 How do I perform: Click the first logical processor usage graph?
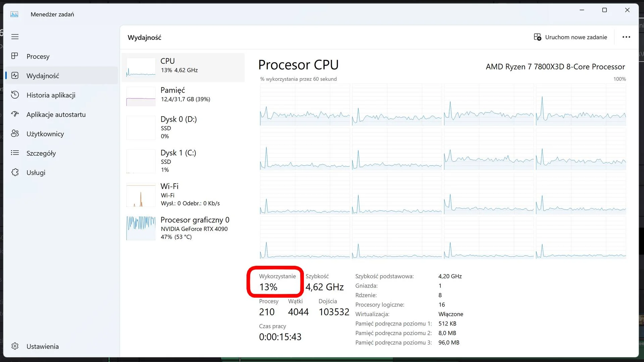[305, 105]
